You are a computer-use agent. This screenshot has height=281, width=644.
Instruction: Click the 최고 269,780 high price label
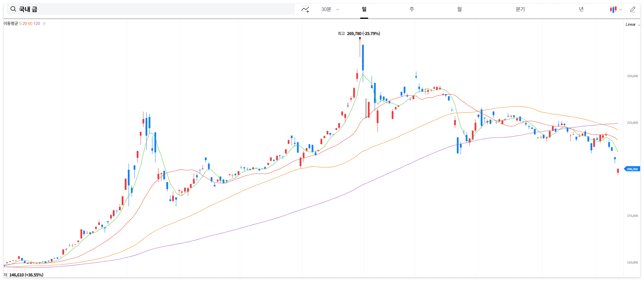coord(359,34)
